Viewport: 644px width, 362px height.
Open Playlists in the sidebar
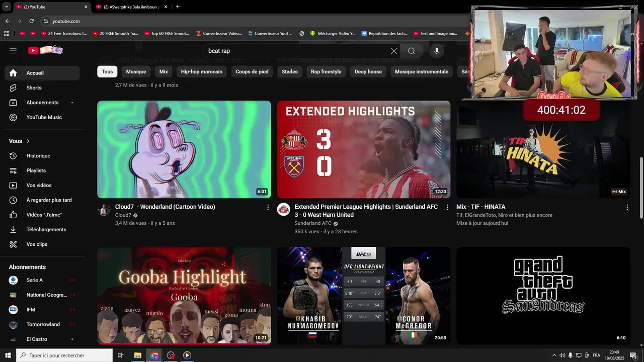click(x=42, y=170)
